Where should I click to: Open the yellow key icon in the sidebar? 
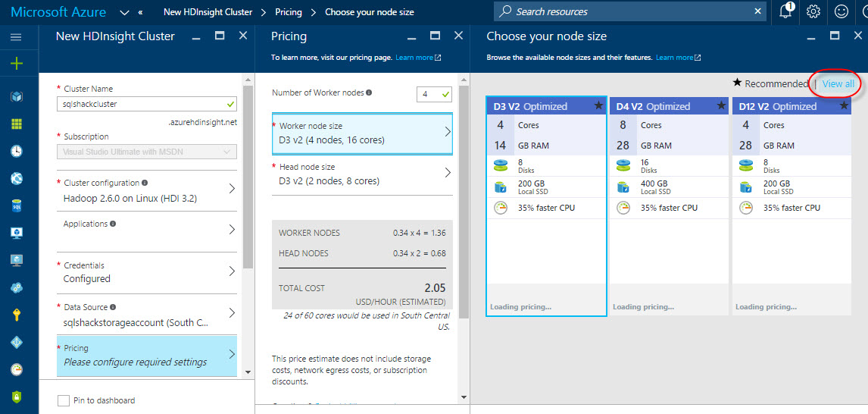(x=17, y=315)
